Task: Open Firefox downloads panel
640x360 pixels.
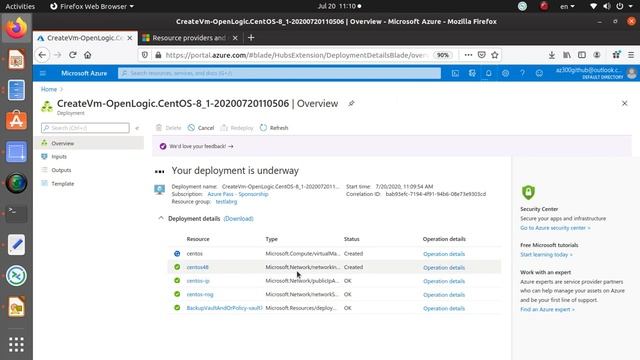Action: (x=551, y=55)
